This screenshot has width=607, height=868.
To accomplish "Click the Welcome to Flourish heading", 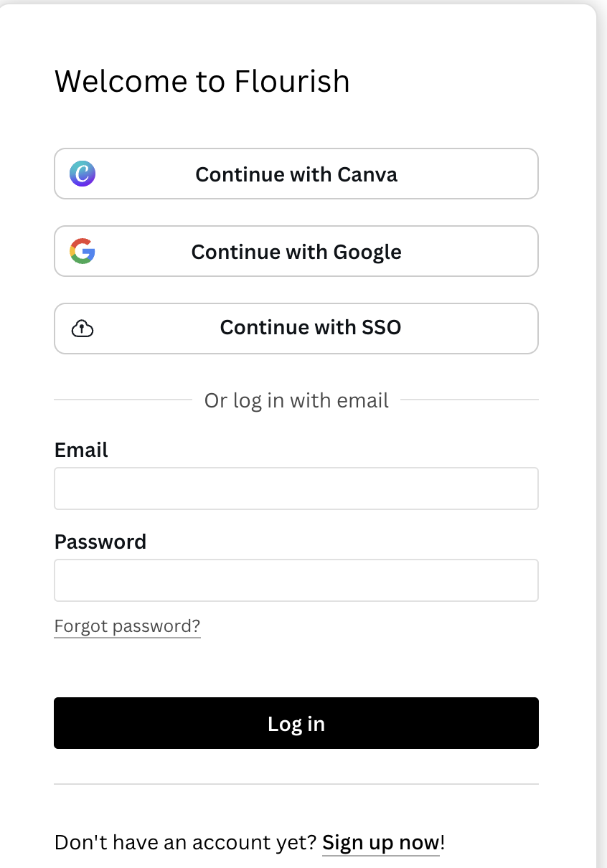I will (x=202, y=81).
